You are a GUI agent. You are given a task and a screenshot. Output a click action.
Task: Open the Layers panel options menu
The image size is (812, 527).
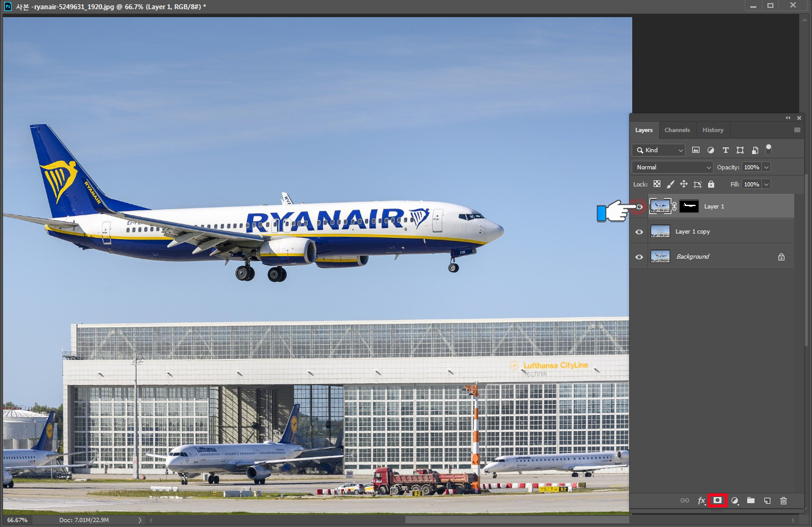coord(797,130)
